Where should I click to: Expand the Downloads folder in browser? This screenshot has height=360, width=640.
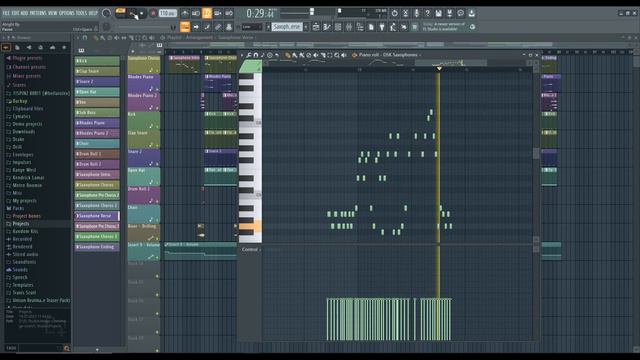click(x=23, y=132)
